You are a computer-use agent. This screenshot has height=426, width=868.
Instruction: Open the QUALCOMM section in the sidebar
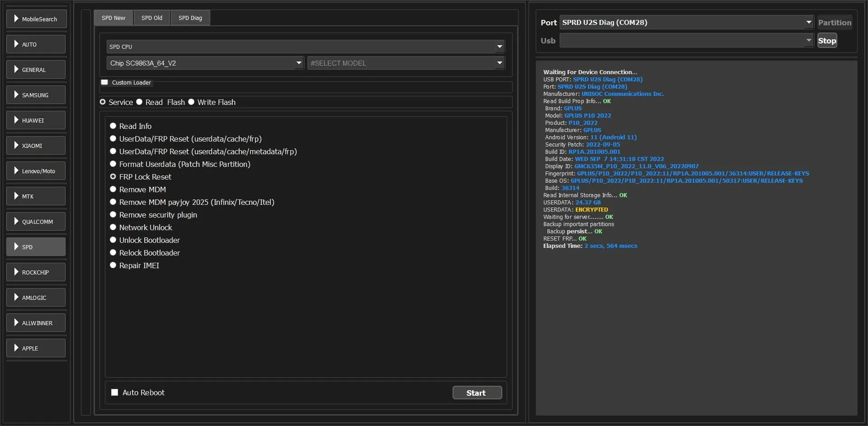pos(37,222)
